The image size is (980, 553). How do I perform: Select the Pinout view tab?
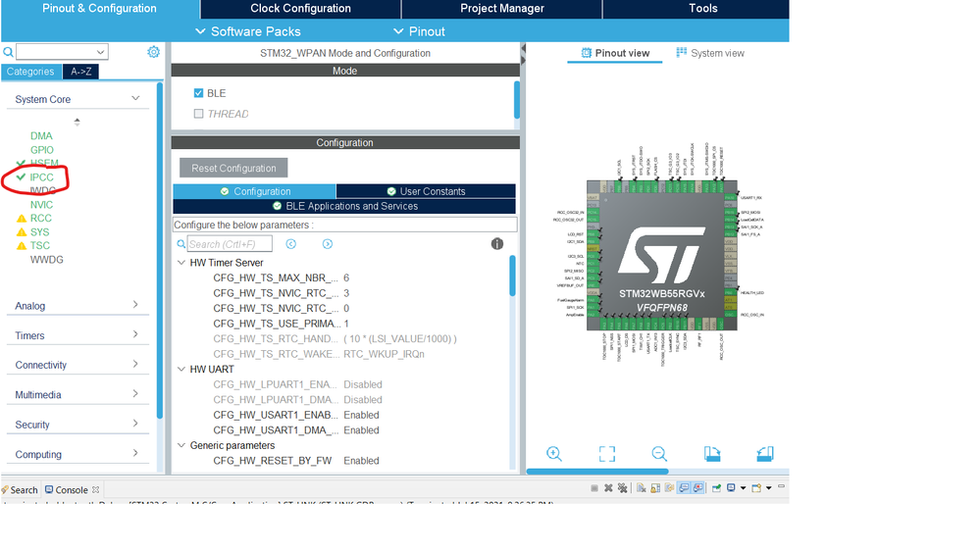coord(616,53)
